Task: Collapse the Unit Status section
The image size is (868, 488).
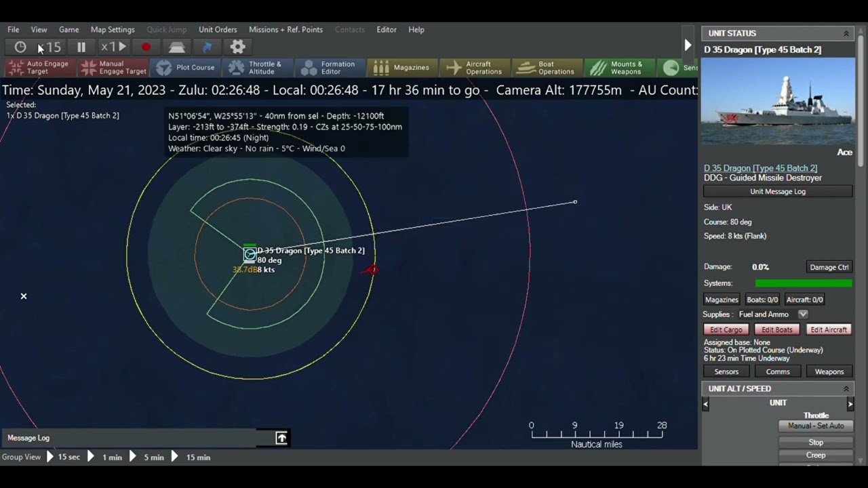Action: coord(846,33)
